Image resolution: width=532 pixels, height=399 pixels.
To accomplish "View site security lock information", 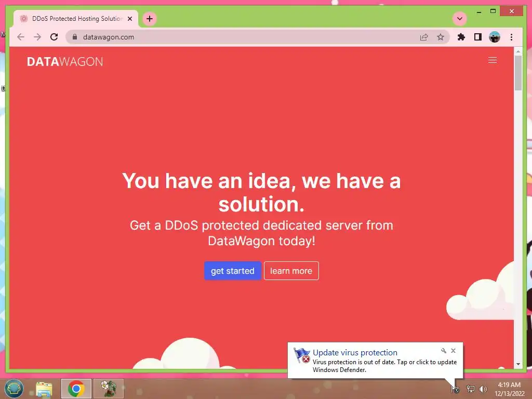I will point(75,37).
